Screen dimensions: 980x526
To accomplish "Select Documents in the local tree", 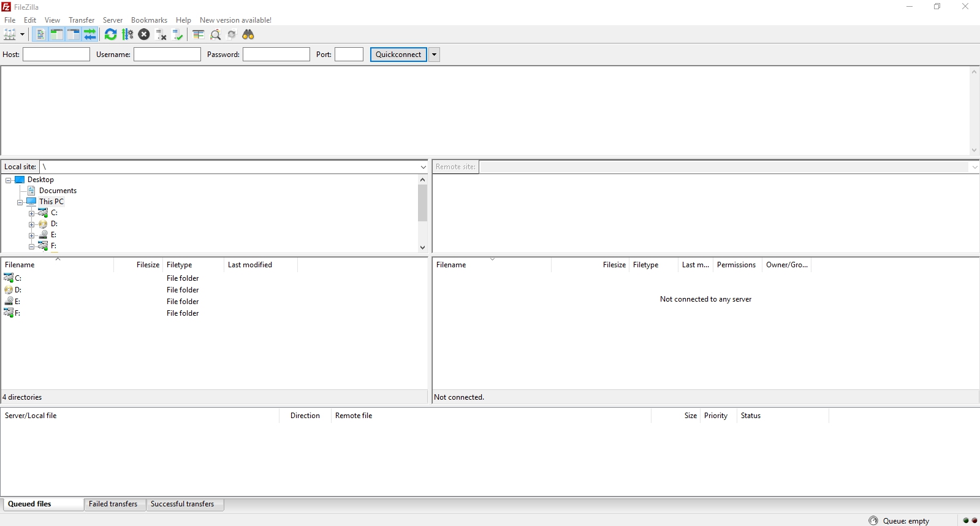I will pyautogui.click(x=58, y=191).
